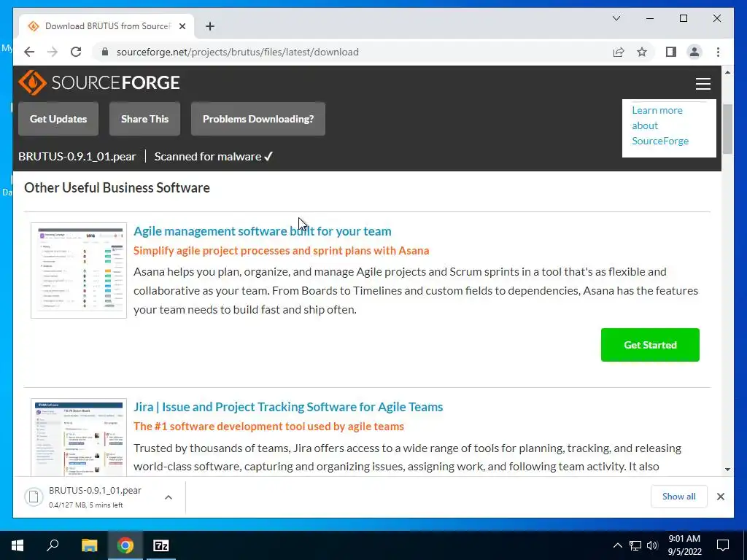Open the Chrome profile avatar
The image size is (747, 560).
point(694,52)
